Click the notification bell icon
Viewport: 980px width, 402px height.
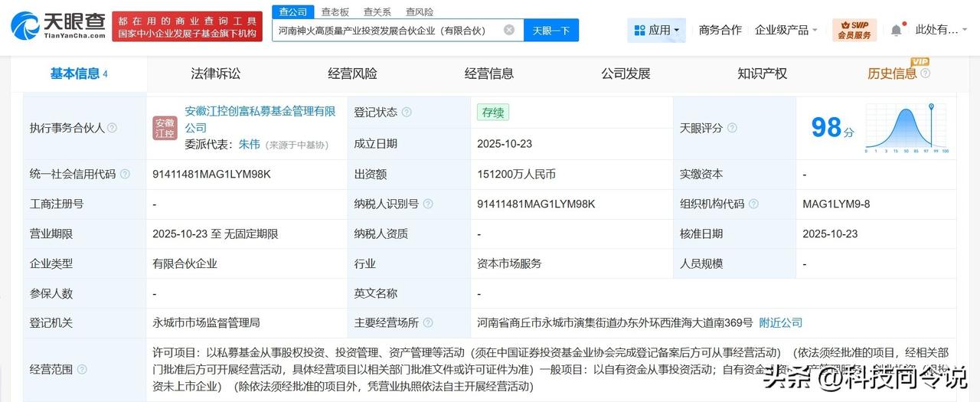coord(896,30)
